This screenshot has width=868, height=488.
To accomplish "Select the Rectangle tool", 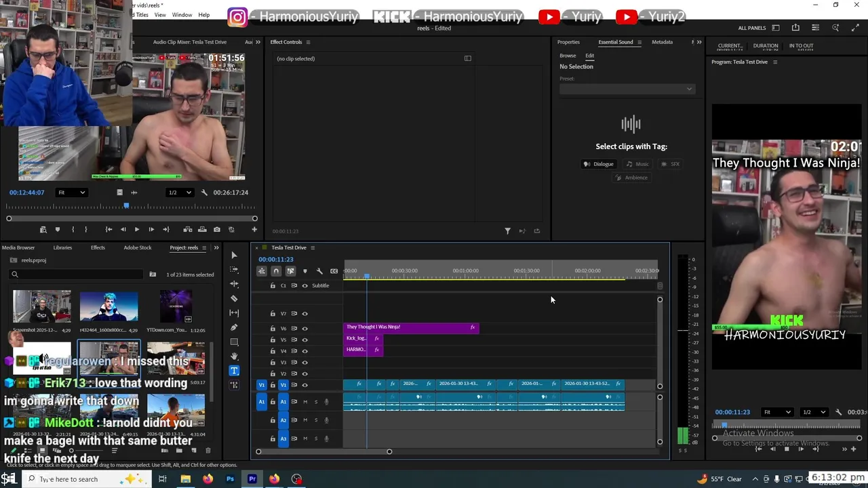I will 234,342.
